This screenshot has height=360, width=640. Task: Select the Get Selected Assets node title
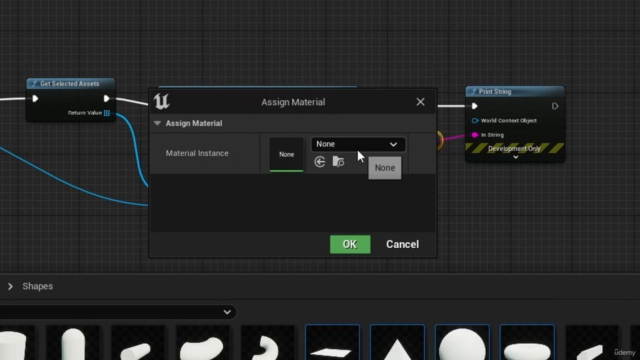point(71,84)
